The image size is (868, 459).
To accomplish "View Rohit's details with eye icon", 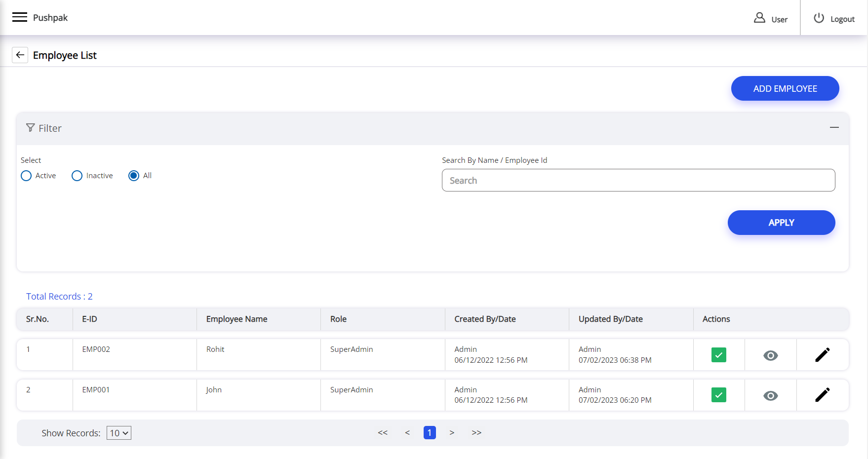I will (770, 355).
